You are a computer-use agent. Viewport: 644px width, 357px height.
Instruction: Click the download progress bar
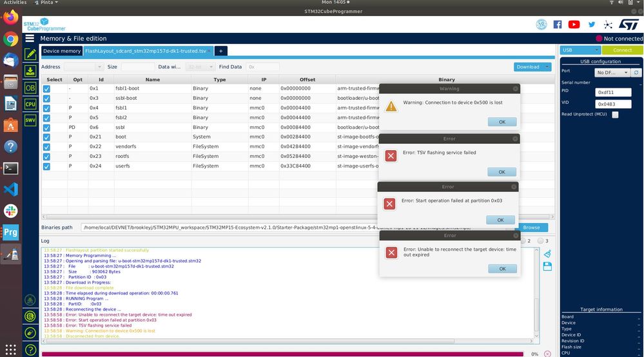click(x=282, y=354)
